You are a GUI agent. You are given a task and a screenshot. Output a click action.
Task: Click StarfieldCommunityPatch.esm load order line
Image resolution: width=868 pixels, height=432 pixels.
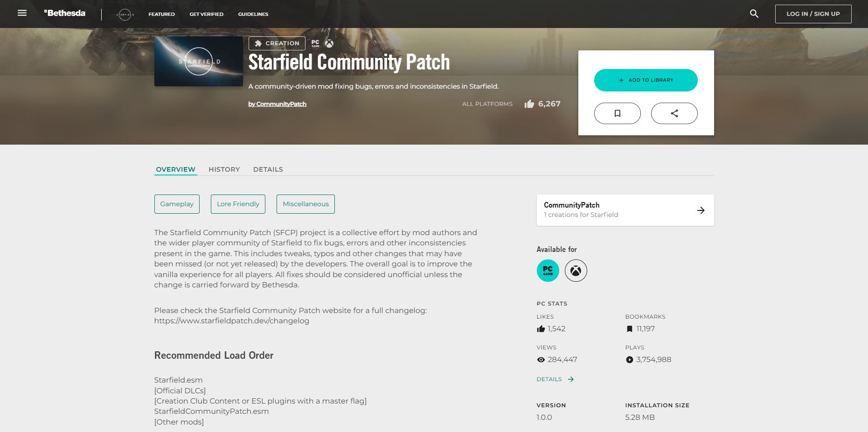212,411
